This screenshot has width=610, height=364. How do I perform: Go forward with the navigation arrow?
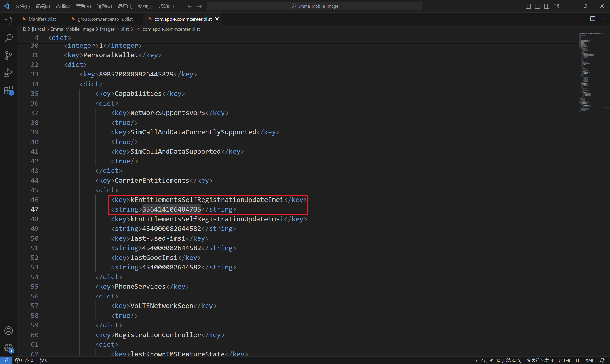(x=199, y=6)
